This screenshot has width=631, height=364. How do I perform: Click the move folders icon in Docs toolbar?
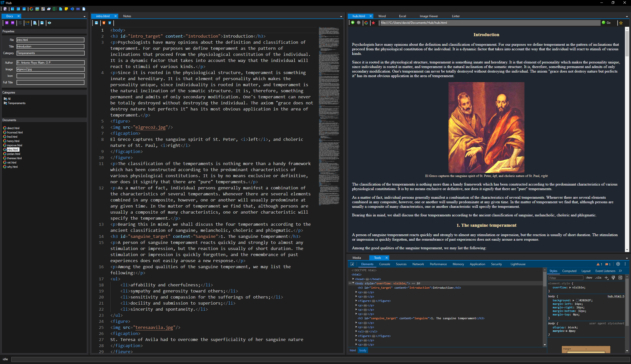(x=27, y=23)
